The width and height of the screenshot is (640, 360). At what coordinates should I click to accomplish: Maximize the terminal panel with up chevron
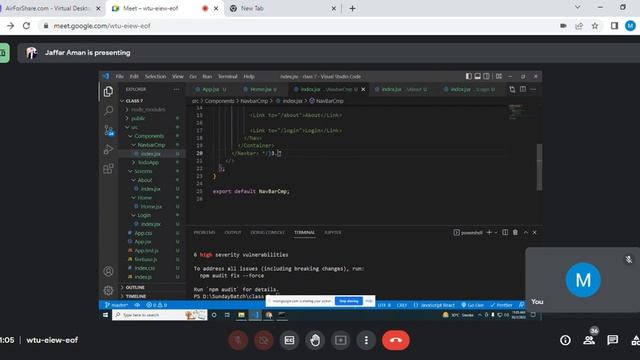click(526, 233)
